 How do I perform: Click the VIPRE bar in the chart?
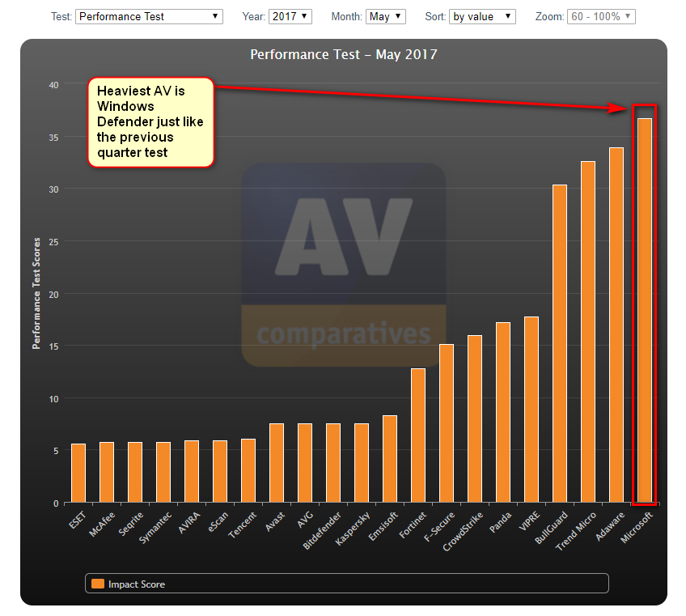click(x=531, y=410)
